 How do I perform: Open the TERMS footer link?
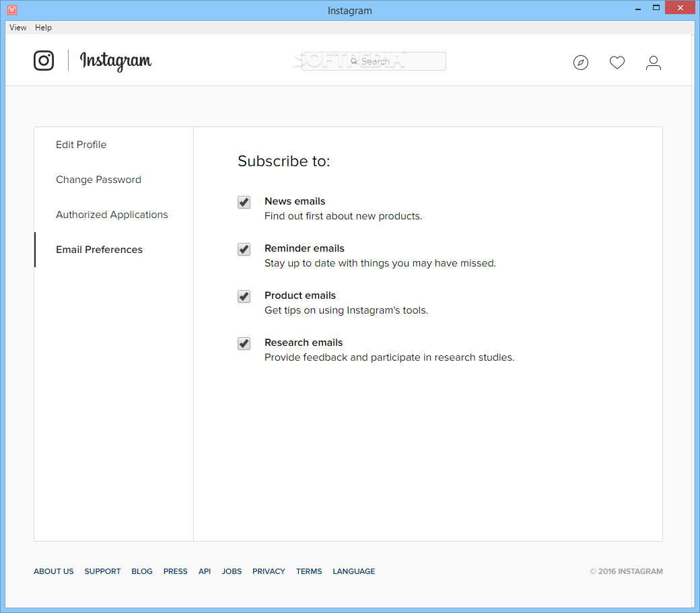pos(309,571)
